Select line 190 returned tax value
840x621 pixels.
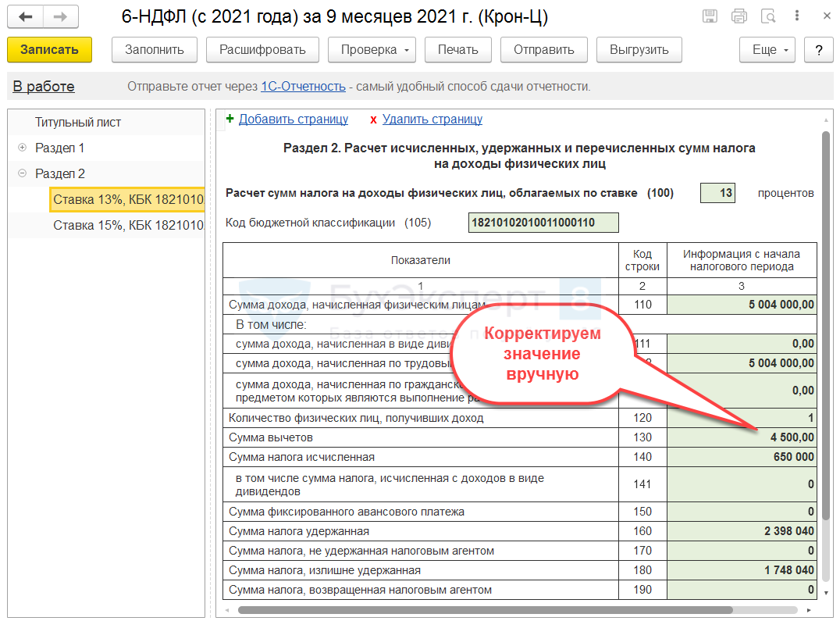click(742, 590)
